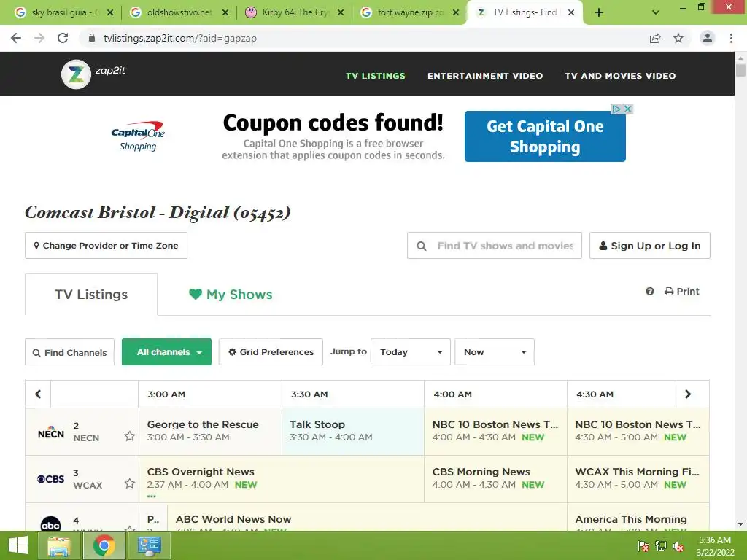
Task: Click the Find TV shows and movies search field
Action: pyautogui.click(x=495, y=245)
